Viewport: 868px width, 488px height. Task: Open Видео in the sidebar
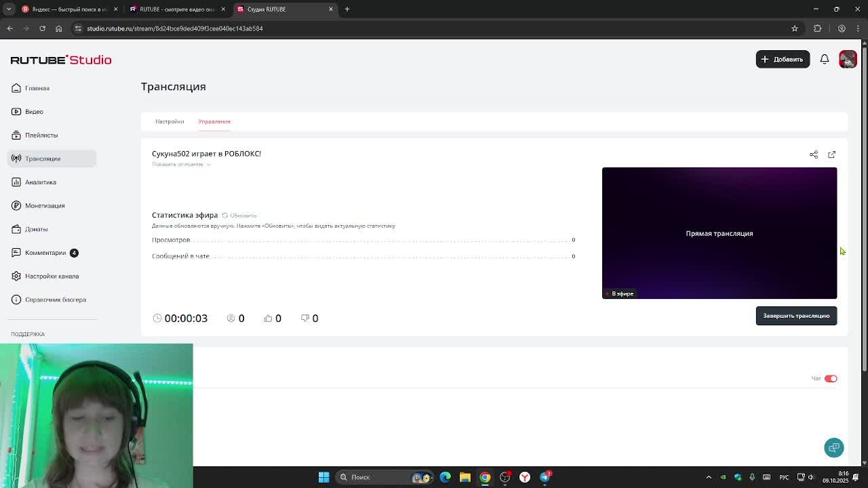[x=52, y=112]
